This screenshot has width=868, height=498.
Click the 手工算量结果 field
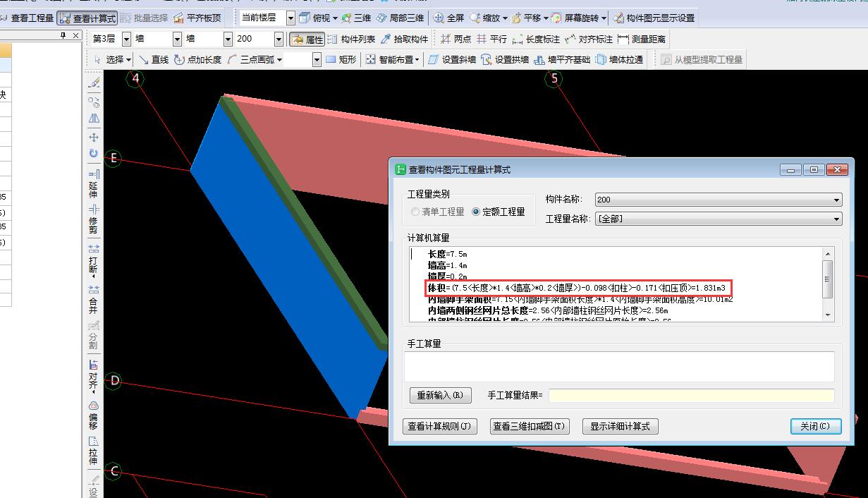[x=691, y=396]
